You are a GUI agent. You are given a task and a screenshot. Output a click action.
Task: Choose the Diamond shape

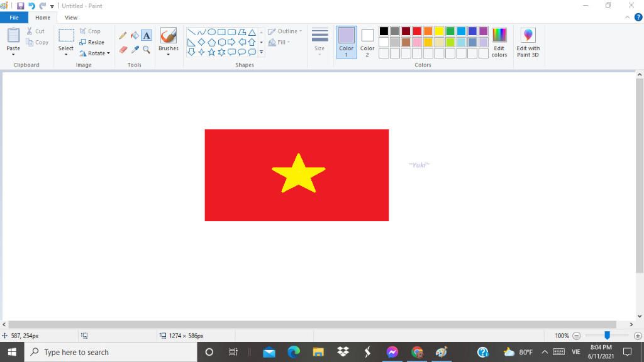(x=201, y=42)
